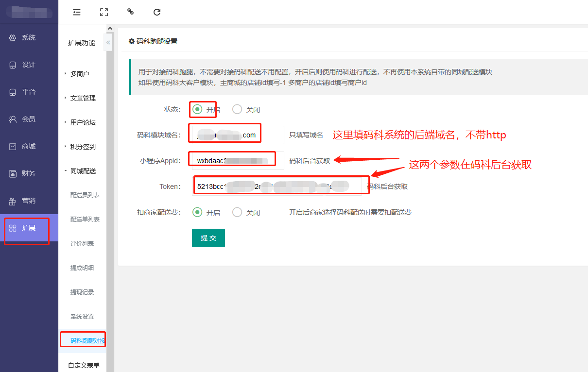Viewport: 588px width, 372px height.
Task: Select 开启 for 状态
Action: (197, 109)
